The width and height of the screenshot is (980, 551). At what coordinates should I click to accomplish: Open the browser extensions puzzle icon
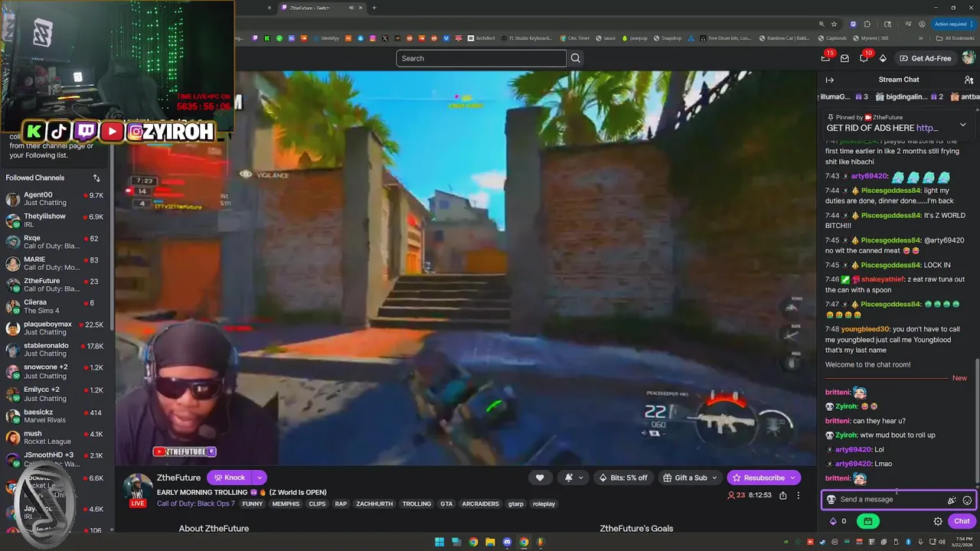[x=867, y=24]
